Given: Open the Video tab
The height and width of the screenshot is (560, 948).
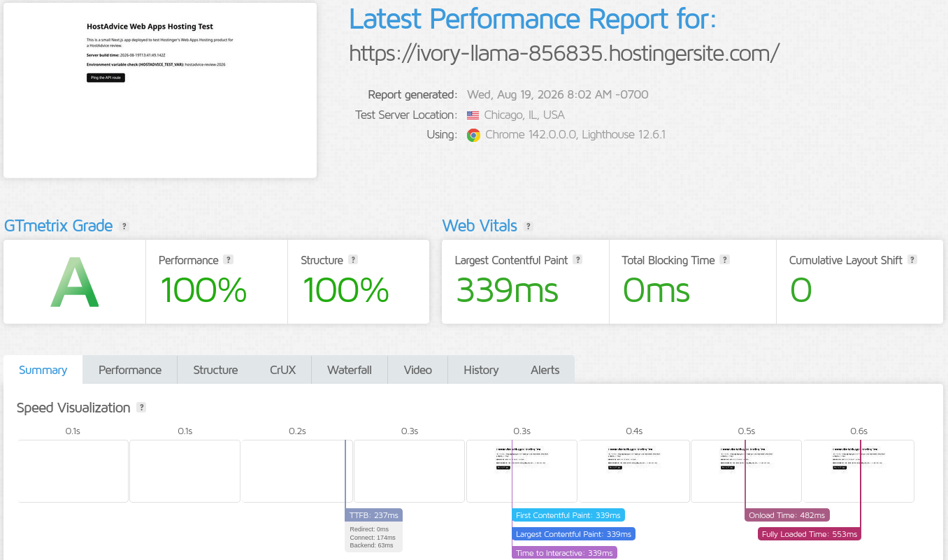Looking at the screenshot, I should (418, 370).
